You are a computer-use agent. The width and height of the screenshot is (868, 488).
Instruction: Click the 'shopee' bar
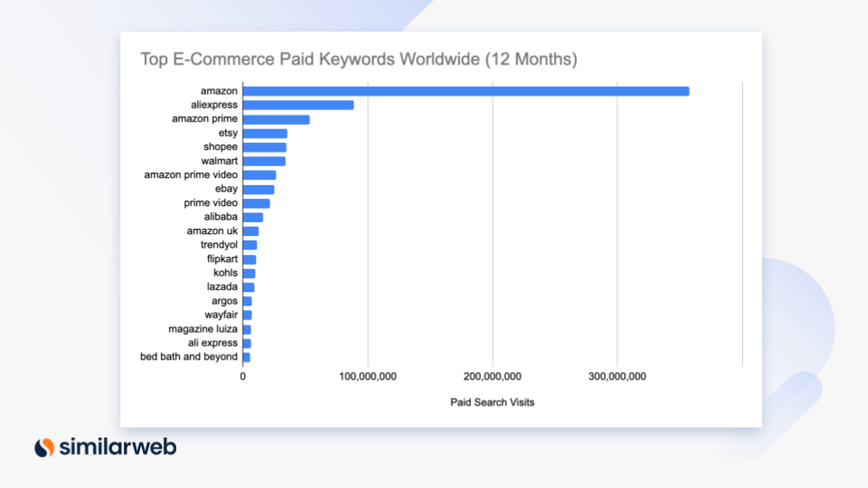(x=265, y=147)
